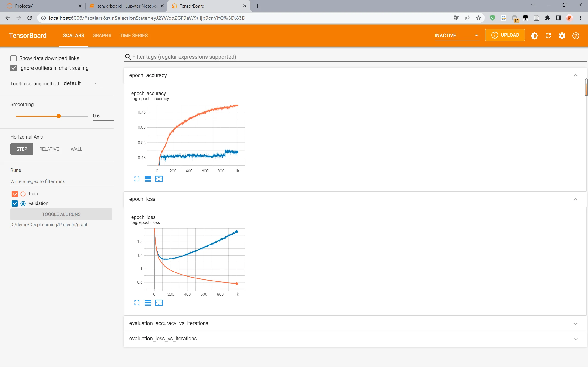The image size is (588, 367).
Task: Uncheck the train run checkbox
Action: pos(15,194)
